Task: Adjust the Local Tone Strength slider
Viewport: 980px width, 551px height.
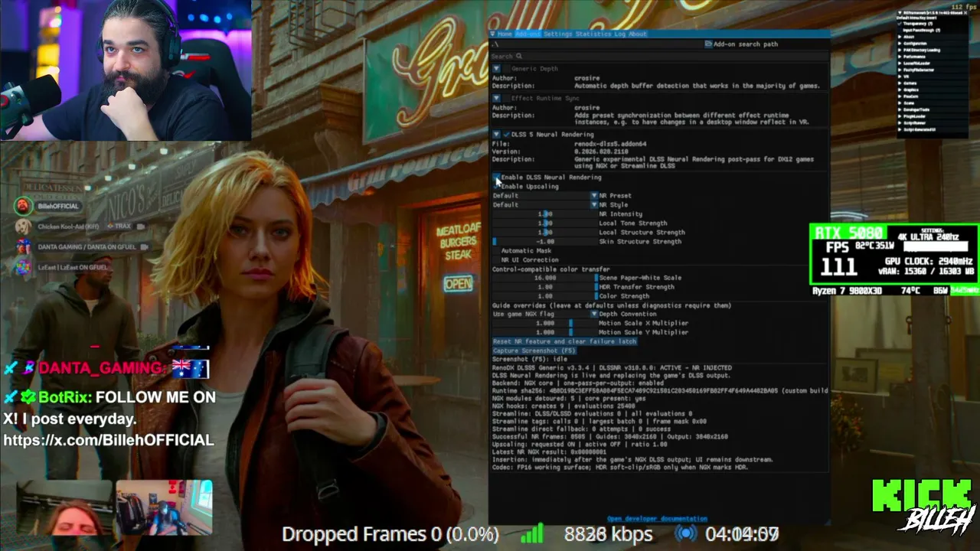Action: click(x=544, y=223)
